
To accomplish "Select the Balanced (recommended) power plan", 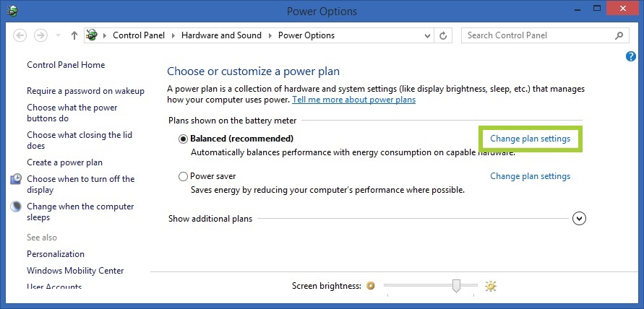I will (x=184, y=139).
